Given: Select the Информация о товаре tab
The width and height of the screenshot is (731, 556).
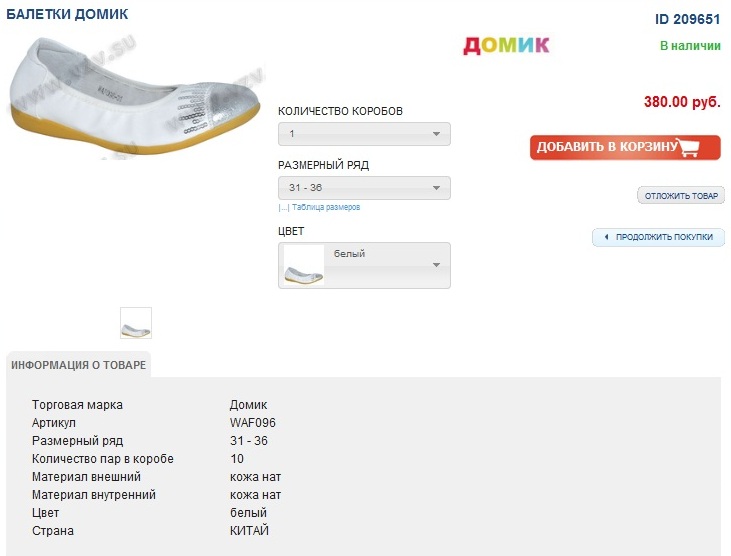Looking at the screenshot, I should pos(78,365).
